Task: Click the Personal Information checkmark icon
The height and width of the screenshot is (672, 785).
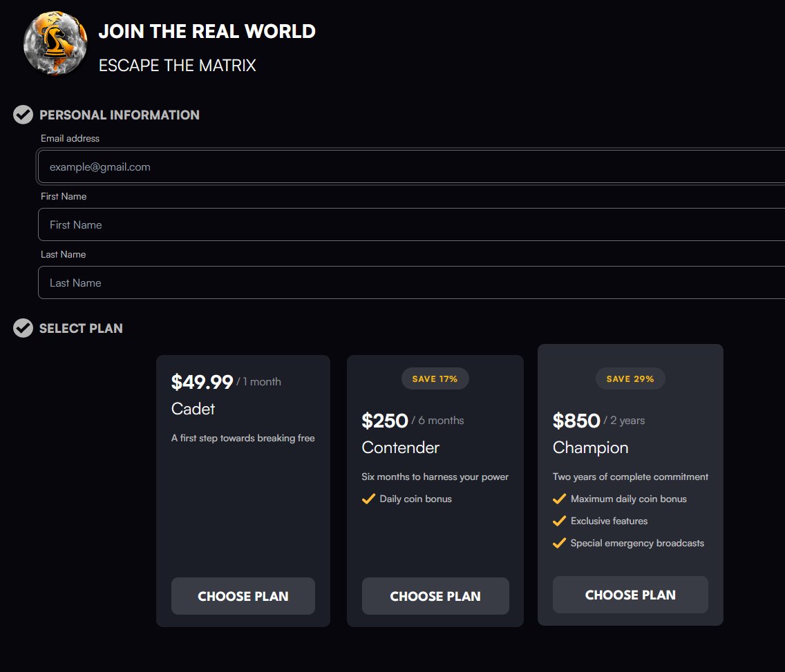Action: coord(23,115)
